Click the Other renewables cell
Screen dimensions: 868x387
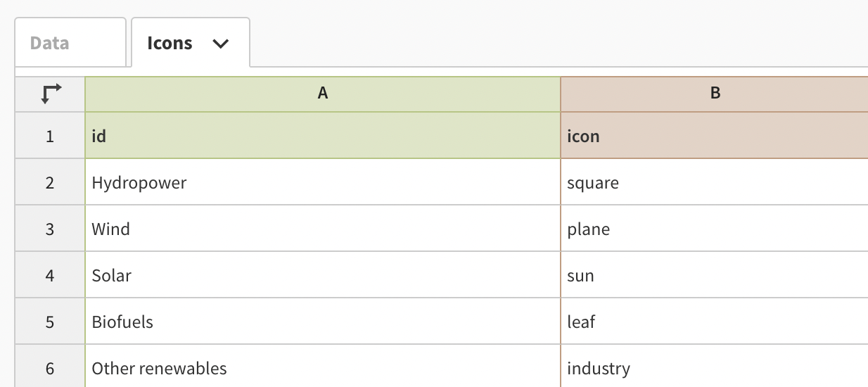coord(323,368)
